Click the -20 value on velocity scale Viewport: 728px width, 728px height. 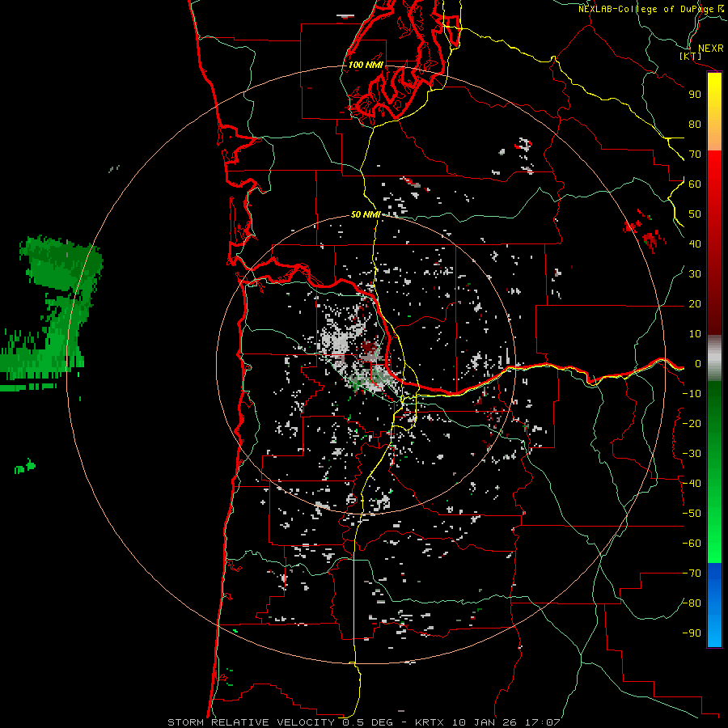(x=692, y=424)
